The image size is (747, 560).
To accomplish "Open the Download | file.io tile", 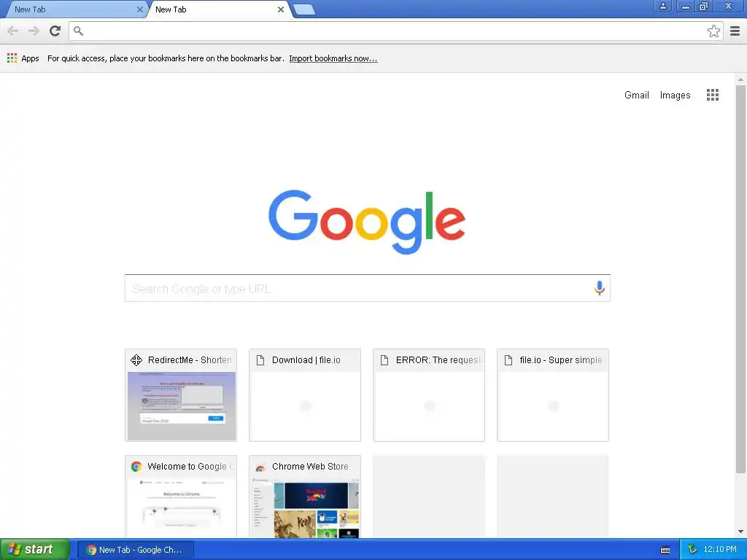I will pyautogui.click(x=305, y=395).
